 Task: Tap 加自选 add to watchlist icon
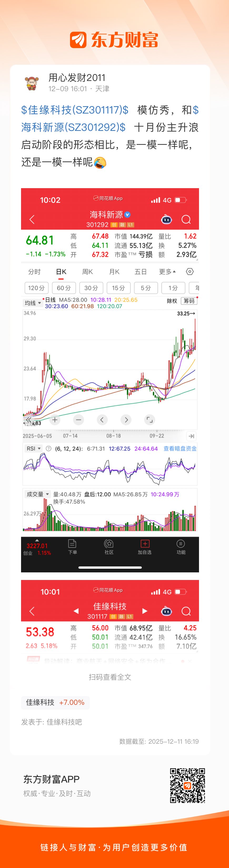click(x=145, y=547)
